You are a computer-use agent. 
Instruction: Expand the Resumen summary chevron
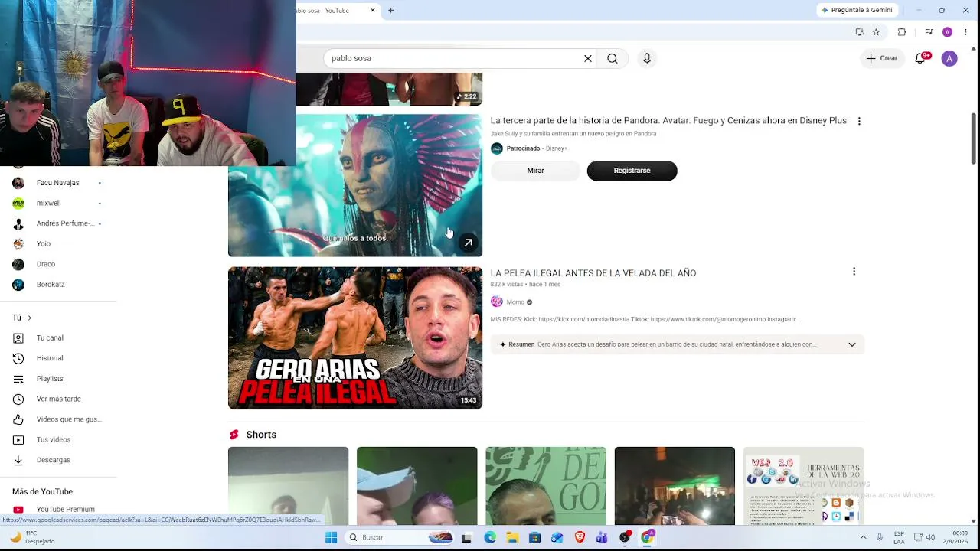[851, 344]
